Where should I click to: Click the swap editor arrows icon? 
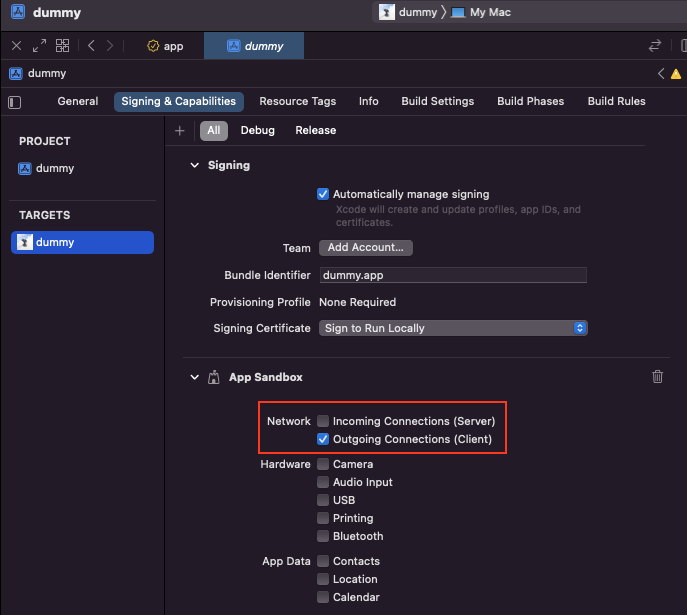tap(655, 46)
